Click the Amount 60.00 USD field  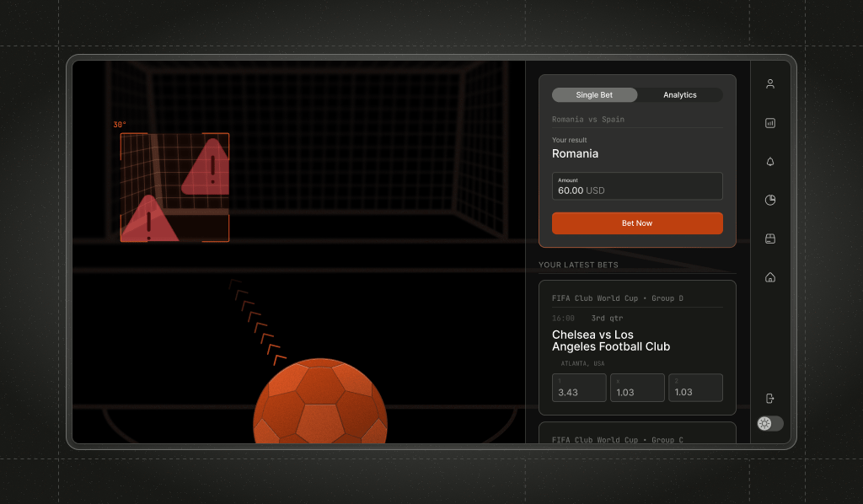coord(636,186)
